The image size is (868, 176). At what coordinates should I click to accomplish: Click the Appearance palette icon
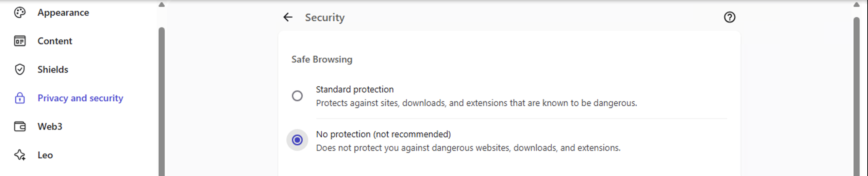[20, 13]
